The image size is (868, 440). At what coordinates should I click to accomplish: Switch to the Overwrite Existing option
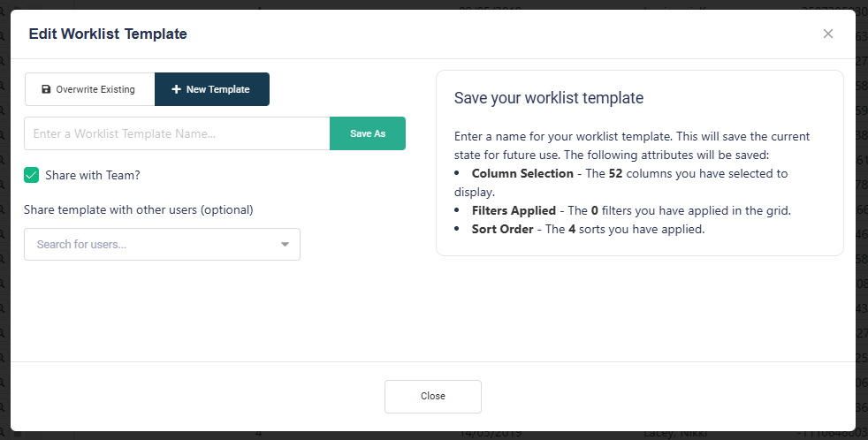90,89
